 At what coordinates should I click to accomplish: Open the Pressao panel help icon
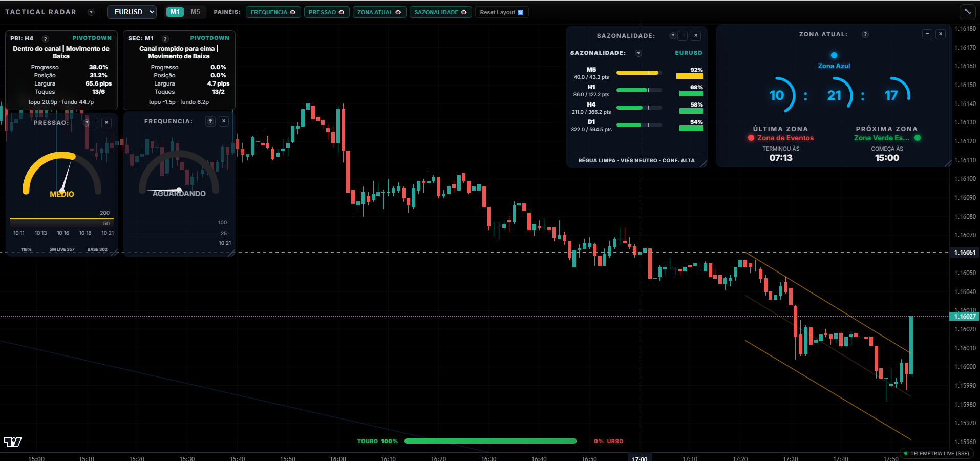(x=87, y=123)
